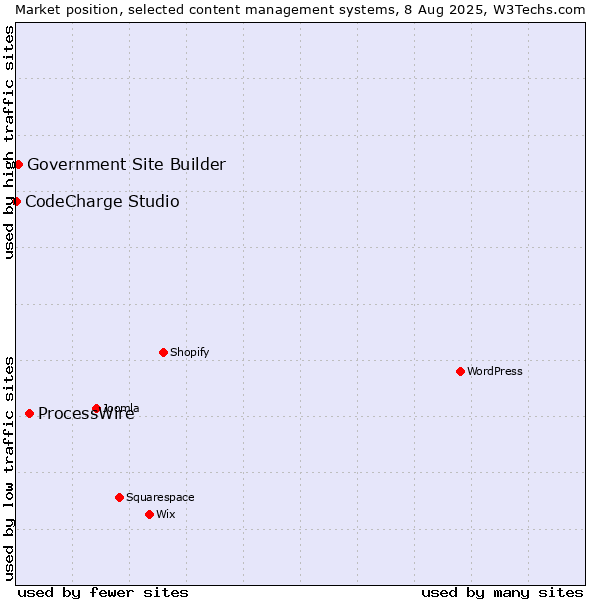Screen dimensions: 600x600
Task: Select the 'ProcessWire' label text
Action: click(86, 414)
